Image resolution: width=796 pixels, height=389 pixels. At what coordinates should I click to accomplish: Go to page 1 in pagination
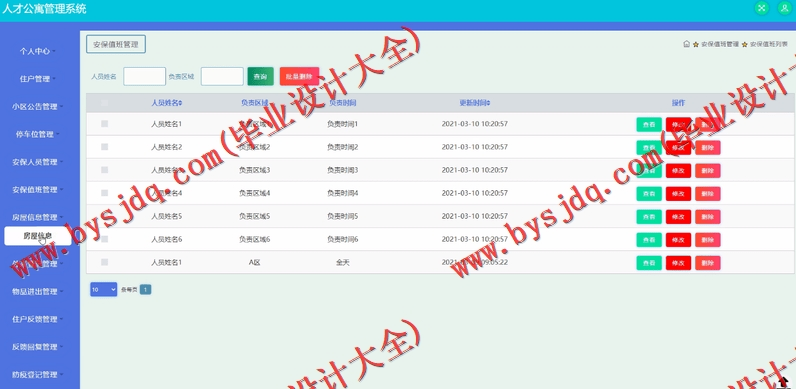pyautogui.click(x=145, y=289)
